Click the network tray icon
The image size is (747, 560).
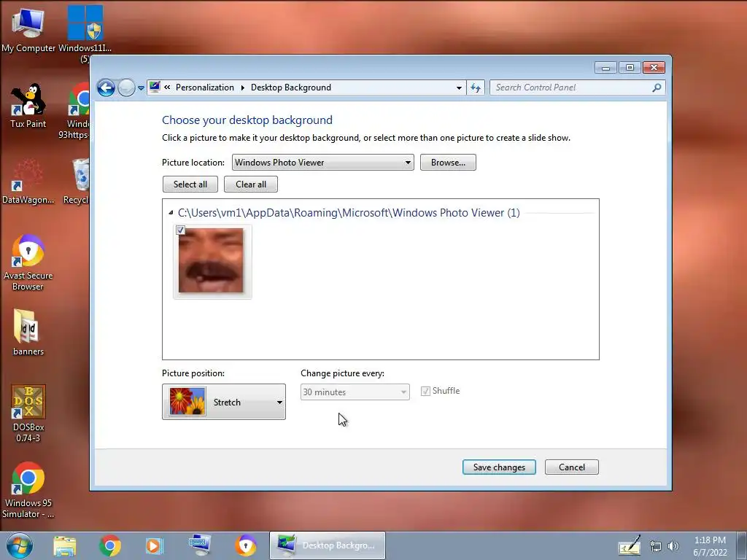656,546
